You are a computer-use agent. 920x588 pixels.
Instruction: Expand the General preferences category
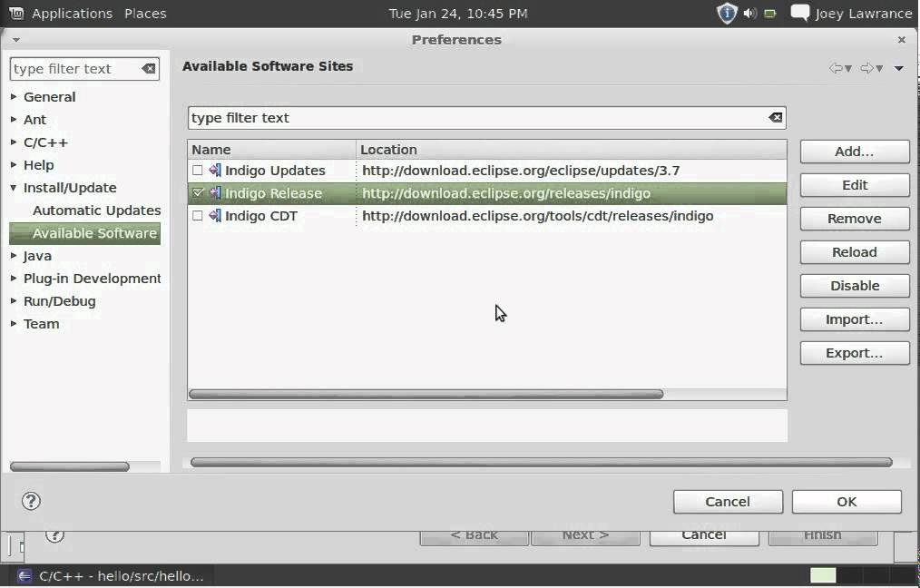[14, 97]
